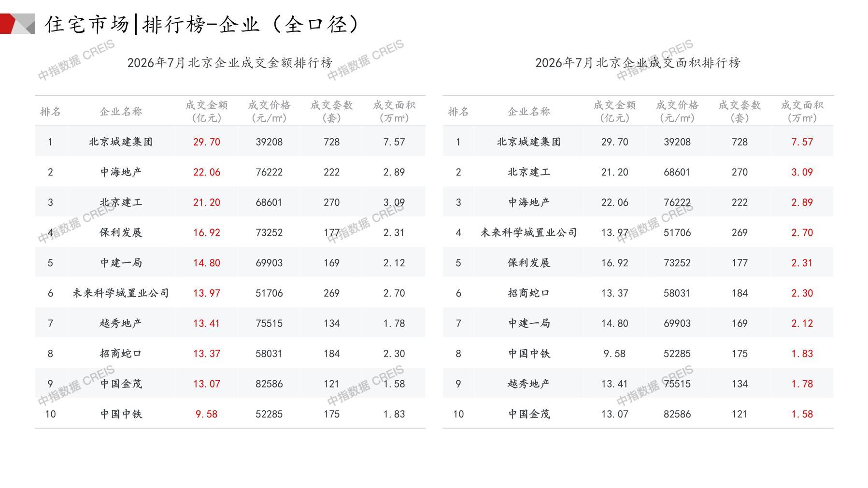Click red 7.57 in the 成交面积排行榜 table
Viewport: 868px width, 488px height.
coord(802,142)
